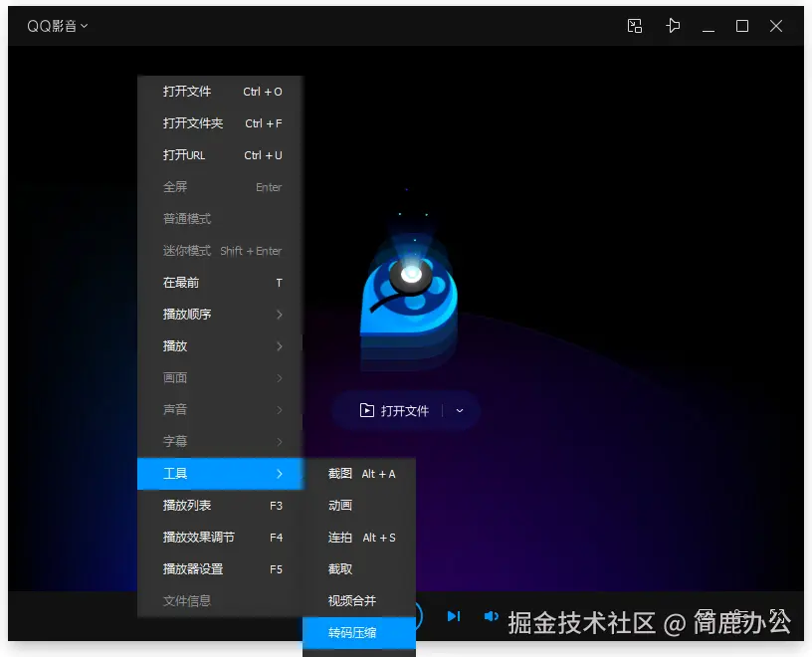Click the next-frame step icon
Screen dimensions: 812x657
pos(454,616)
